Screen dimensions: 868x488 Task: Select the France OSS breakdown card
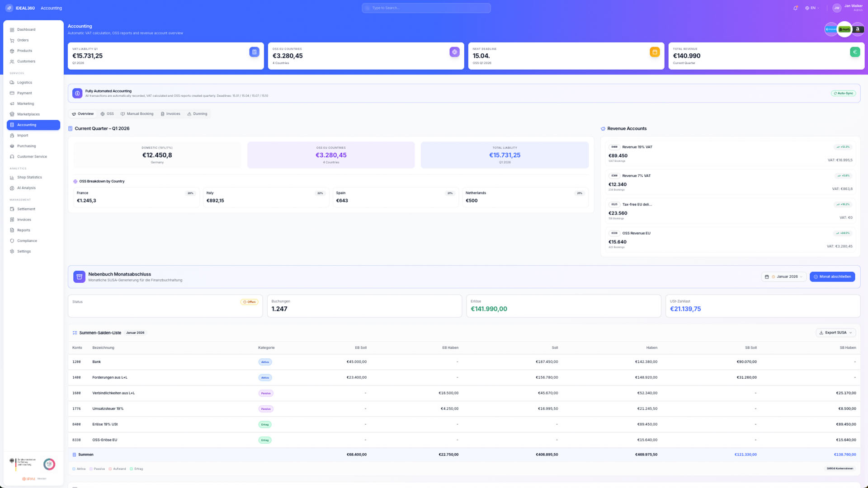point(136,197)
